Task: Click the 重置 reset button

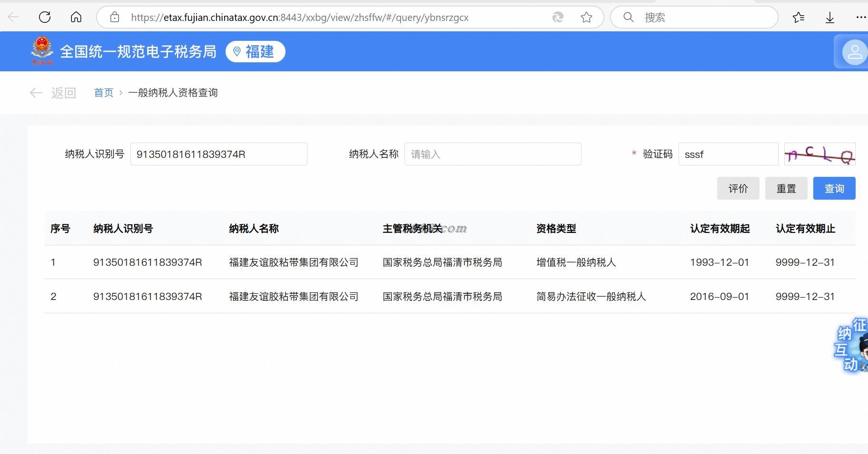Action: (786, 188)
